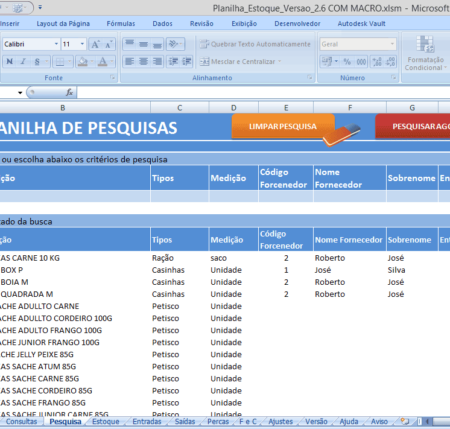Align text right
This screenshot has height=429, width=450.
(157, 62)
